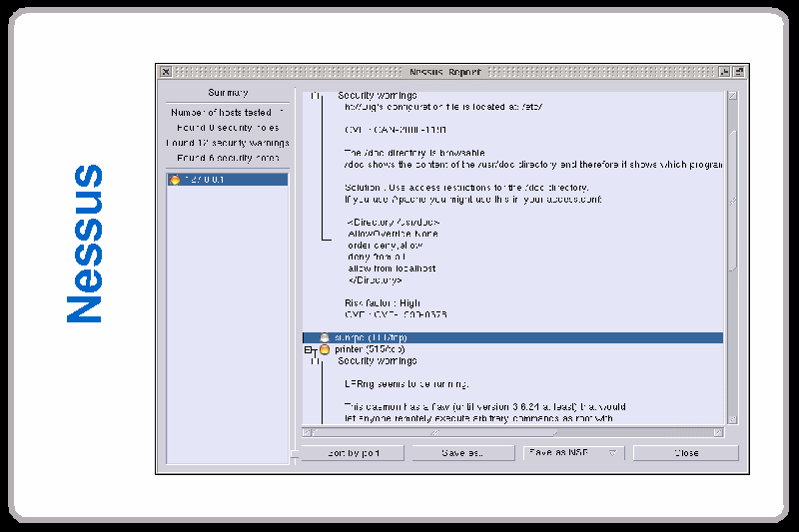Click the vertical scrollbar down arrow
The height and width of the screenshot is (532, 799).
point(733,420)
